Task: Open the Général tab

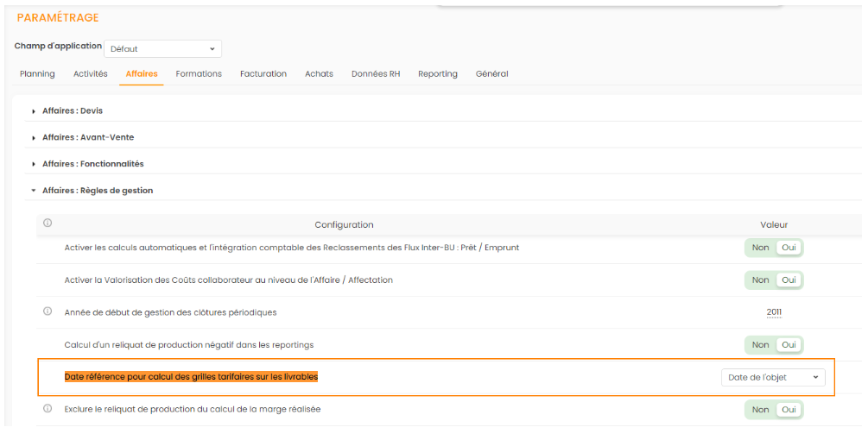Action: (x=492, y=74)
